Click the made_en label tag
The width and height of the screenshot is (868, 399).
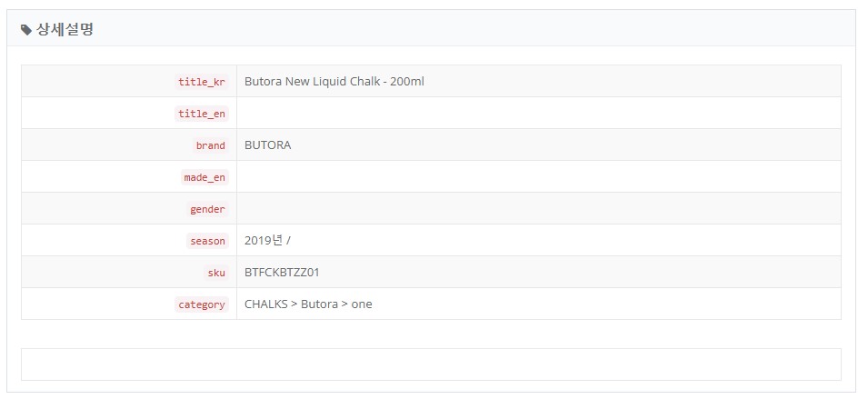[205, 177]
